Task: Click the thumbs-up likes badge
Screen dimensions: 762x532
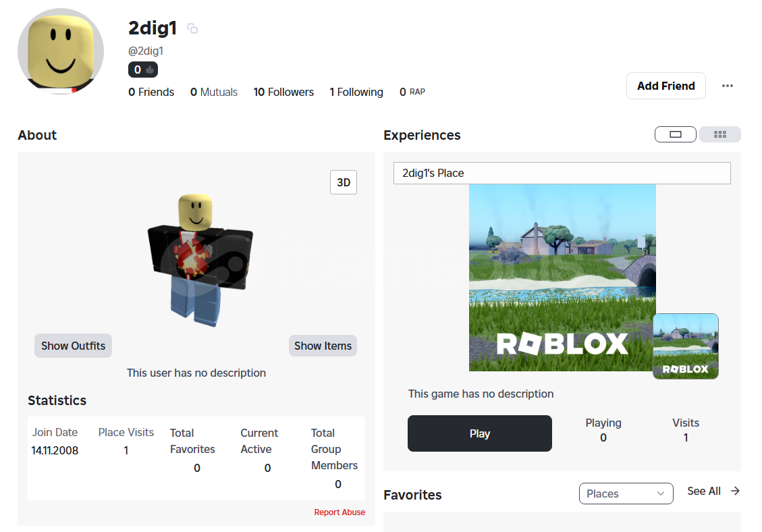Action: coord(143,70)
